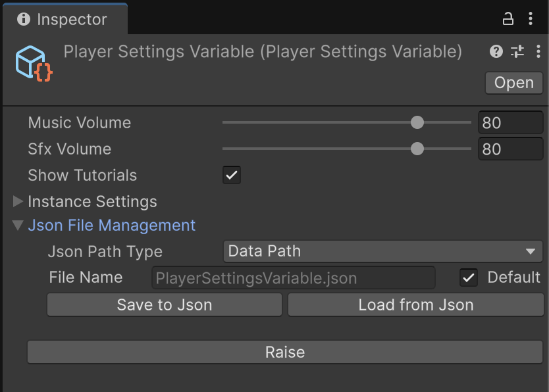Click the info icon on the Inspector tab

pos(24,20)
